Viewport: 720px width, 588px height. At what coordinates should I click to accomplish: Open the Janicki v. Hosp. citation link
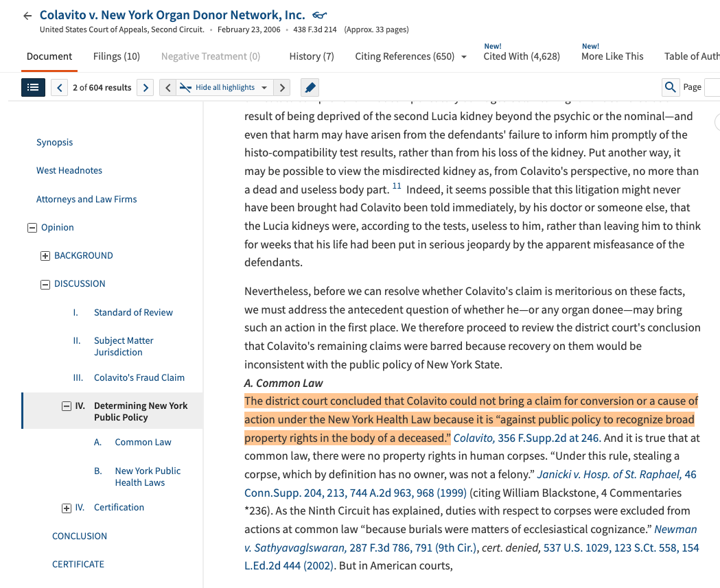609,474
